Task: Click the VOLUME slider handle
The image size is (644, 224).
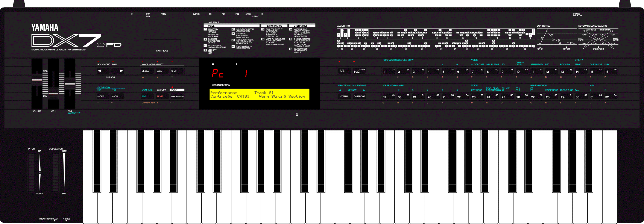Action: [37, 80]
